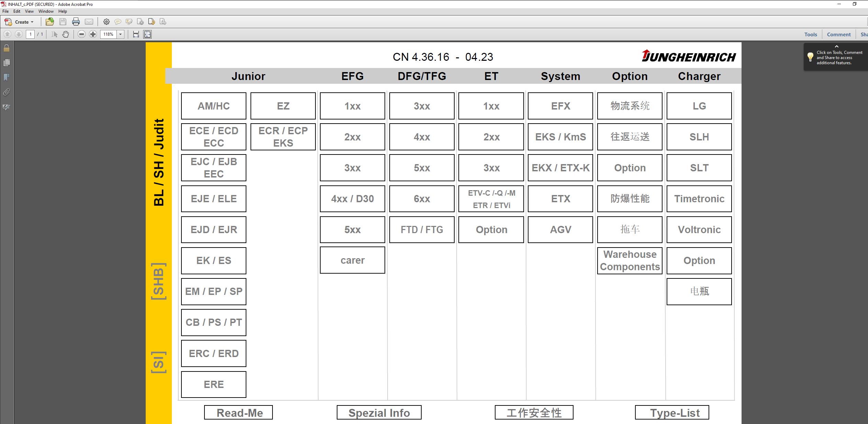Click the AGV box
The height and width of the screenshot is (424, 868).
pyautogui.click(x=560, y=229)
